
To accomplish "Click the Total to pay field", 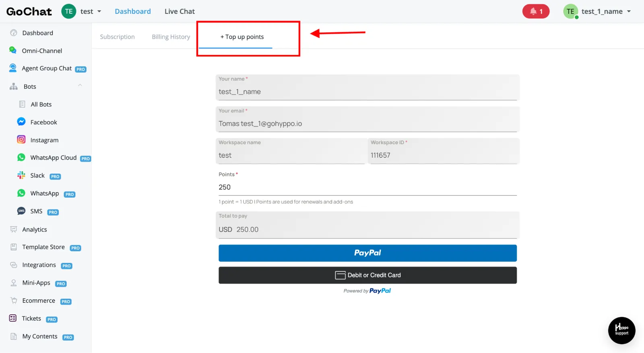I will click(367, 225).
